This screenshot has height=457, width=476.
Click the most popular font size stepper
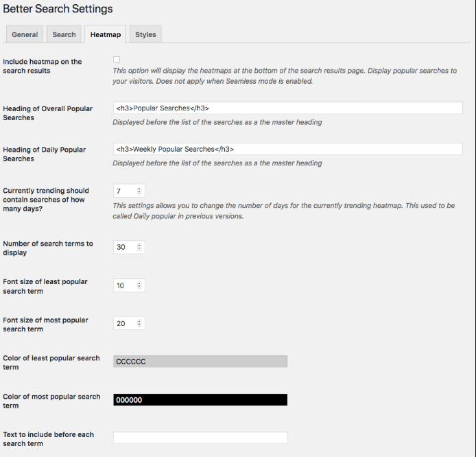pyautogui.click(x=140, y=323)
